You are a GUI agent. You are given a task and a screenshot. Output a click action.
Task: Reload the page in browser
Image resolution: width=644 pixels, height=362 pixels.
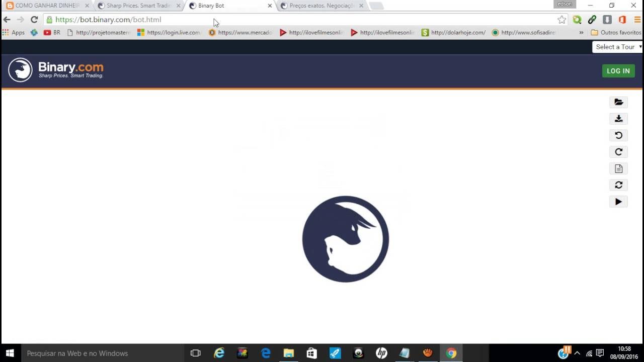click(x=34, y=20)
